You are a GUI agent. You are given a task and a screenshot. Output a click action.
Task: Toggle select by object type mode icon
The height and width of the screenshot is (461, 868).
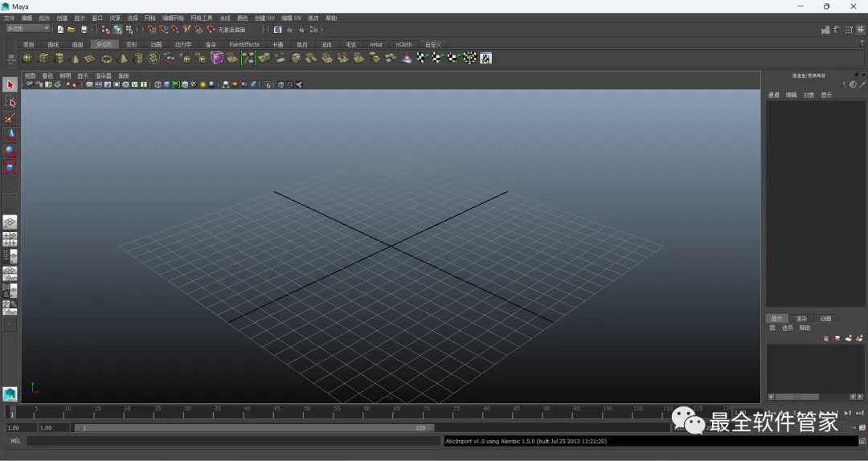coord(117,30)
